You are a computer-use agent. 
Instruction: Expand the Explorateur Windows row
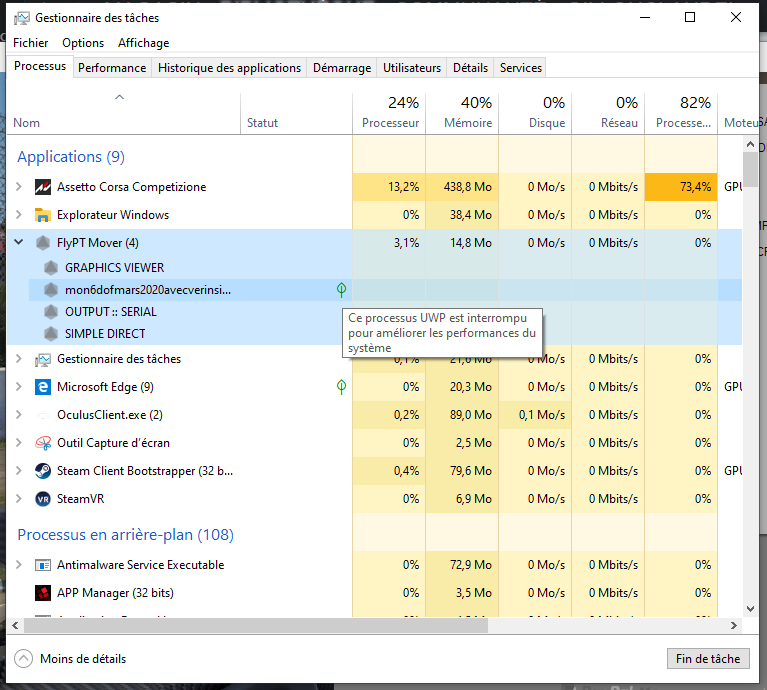[x=19, y=215]
